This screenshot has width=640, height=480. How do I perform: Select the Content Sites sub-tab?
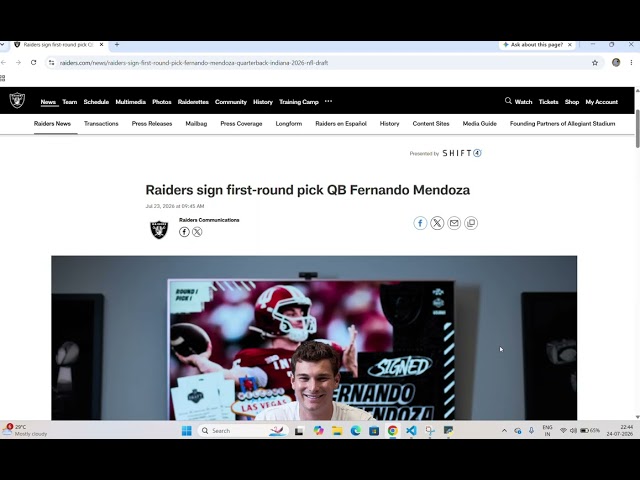point(431,123)
